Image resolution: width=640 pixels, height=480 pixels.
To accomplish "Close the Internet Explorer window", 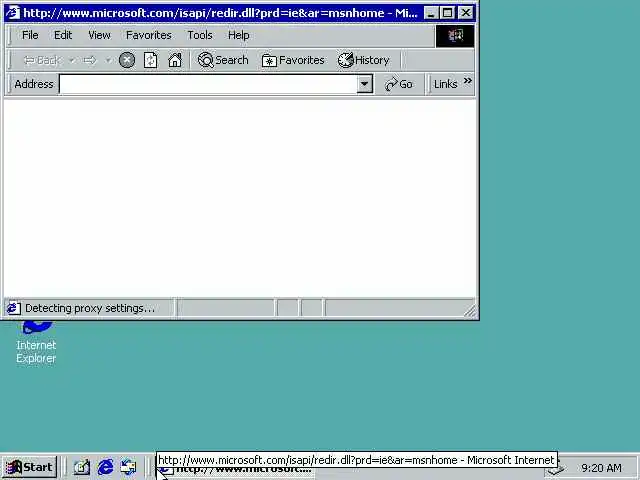I will click(x=466, y=13).
